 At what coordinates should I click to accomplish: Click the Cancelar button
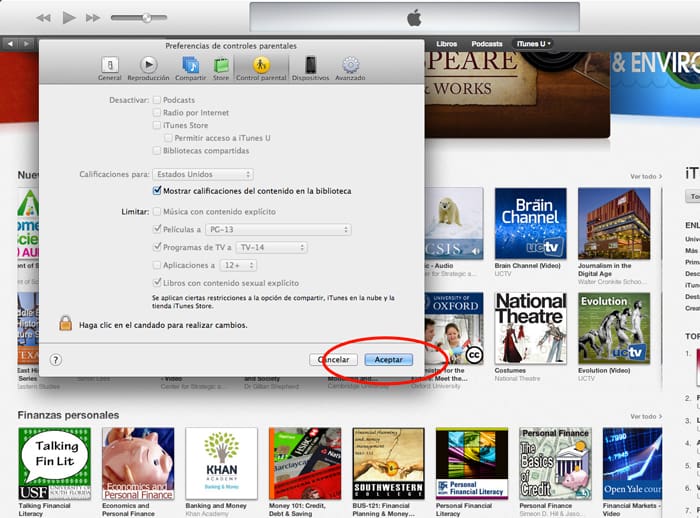pos(333,359)
